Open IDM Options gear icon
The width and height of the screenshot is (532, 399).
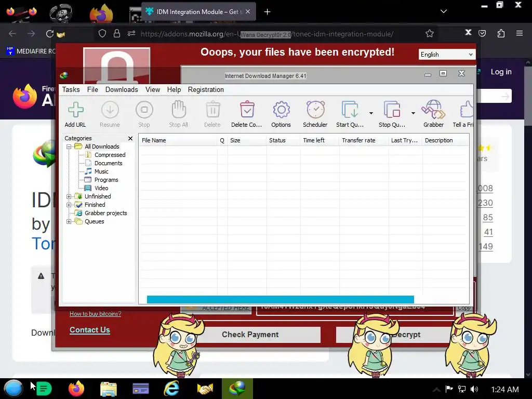click(281, 114)
